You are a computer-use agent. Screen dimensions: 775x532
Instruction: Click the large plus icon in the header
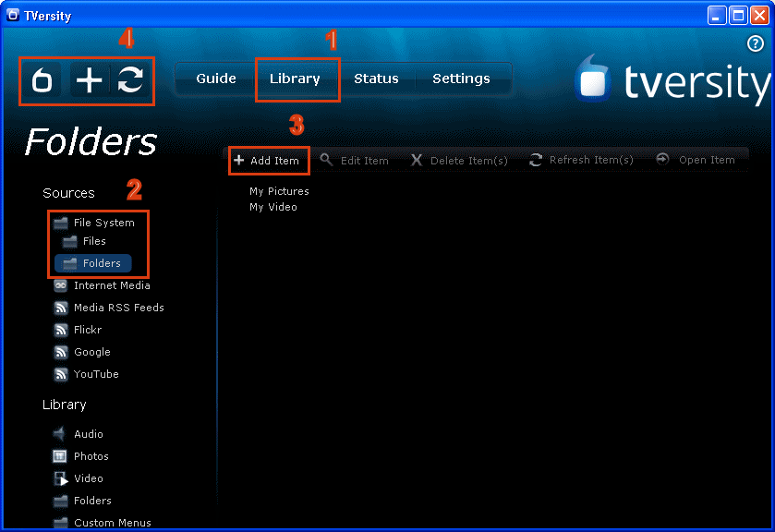(x=89, y=80)
